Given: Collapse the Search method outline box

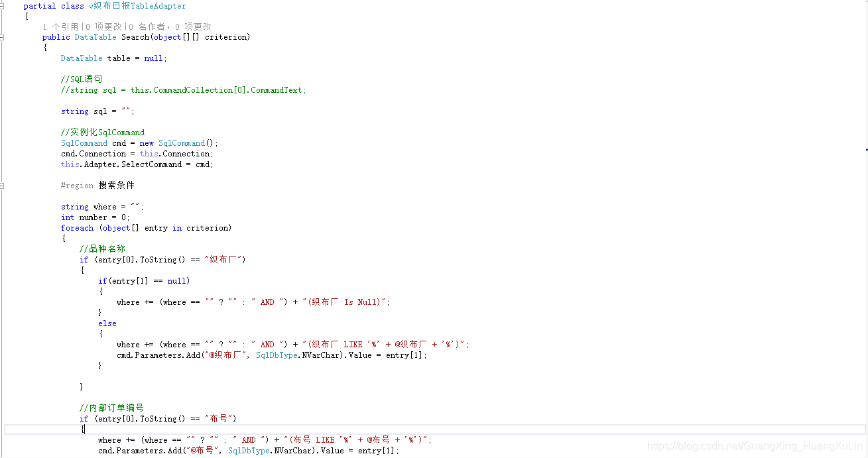Looking at the screenshot, I should pyautogui.click(x=2, y=37).
